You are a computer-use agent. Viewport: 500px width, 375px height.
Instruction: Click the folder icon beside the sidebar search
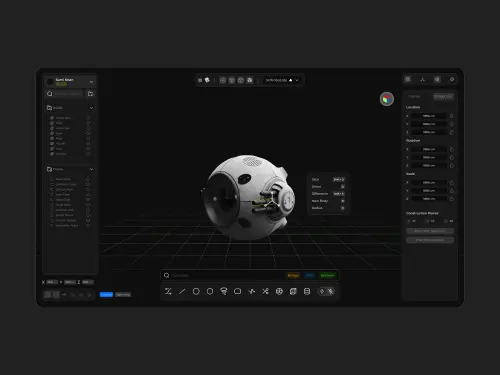(x=90, y=94)
